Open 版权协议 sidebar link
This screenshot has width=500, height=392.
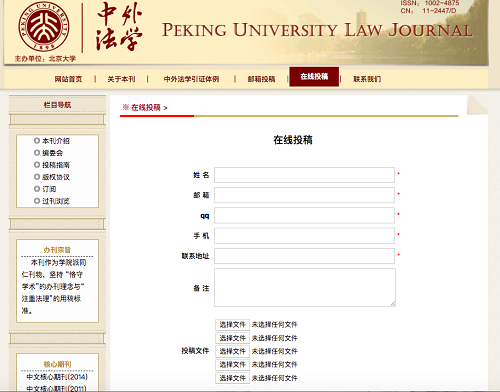pyautogui.click(x=56, y=177)
